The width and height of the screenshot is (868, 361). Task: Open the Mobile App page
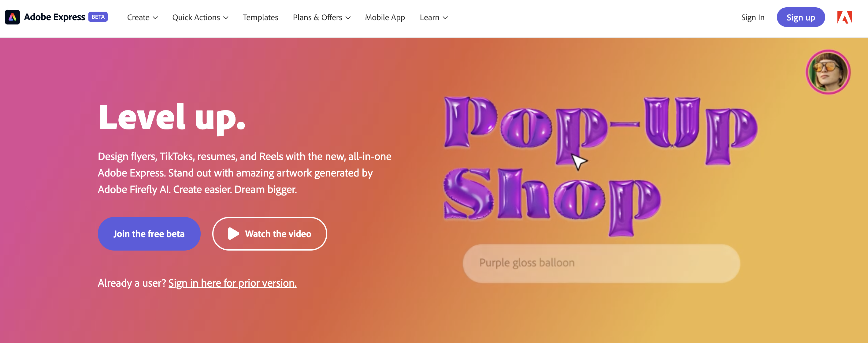(385, 17)
